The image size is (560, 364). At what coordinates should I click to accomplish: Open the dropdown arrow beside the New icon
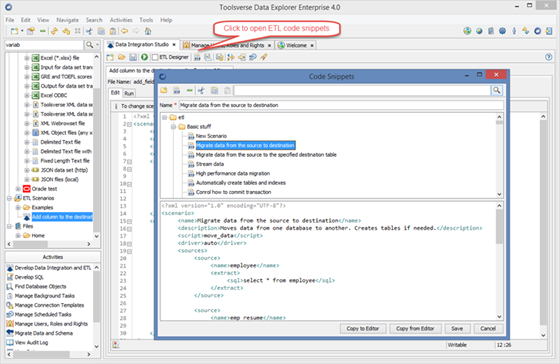22,31
